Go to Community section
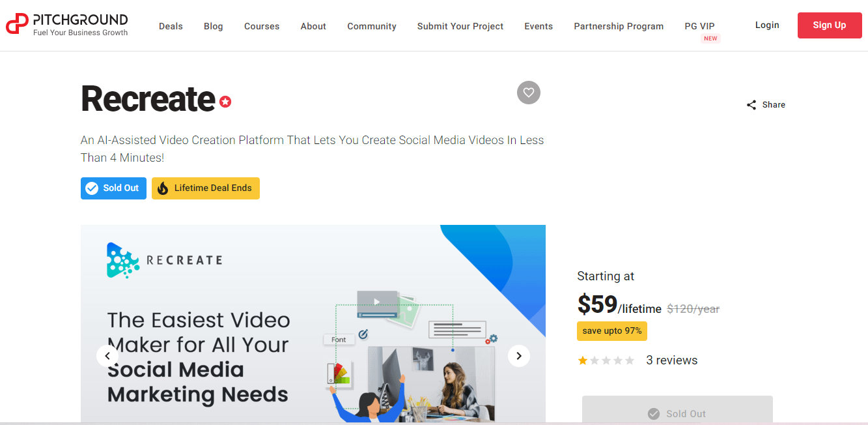 tap(372, 26)
